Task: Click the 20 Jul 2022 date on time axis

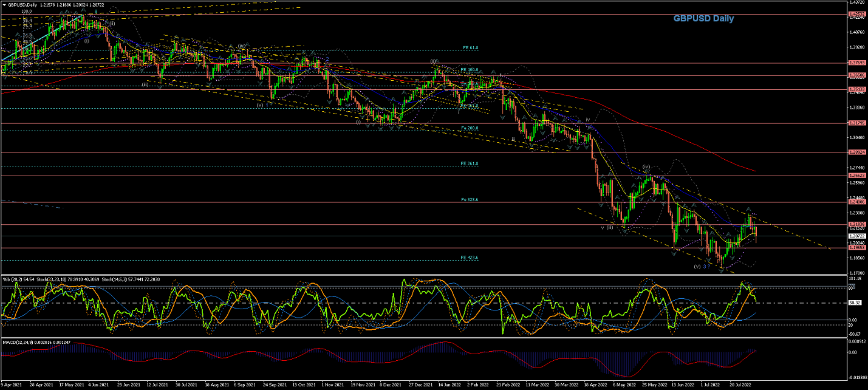Action: pos(742,385)
